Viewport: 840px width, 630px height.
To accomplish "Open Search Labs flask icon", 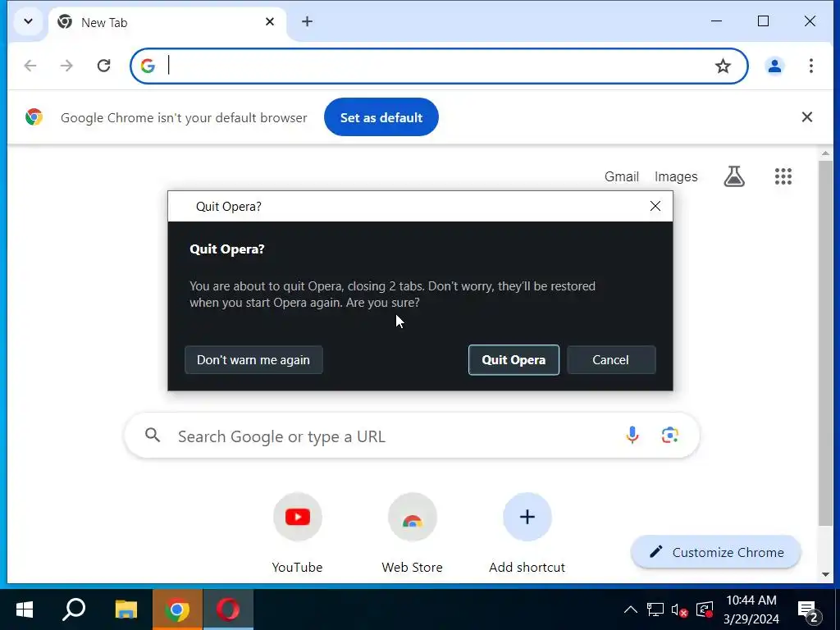I will click(734, 176).
